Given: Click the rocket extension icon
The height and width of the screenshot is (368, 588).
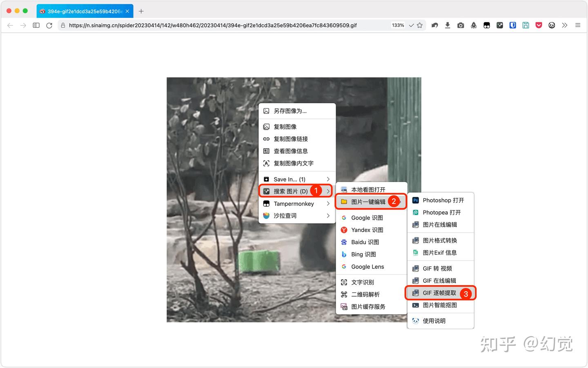Looking at the screenshot, I should click(x=474, y=25).
